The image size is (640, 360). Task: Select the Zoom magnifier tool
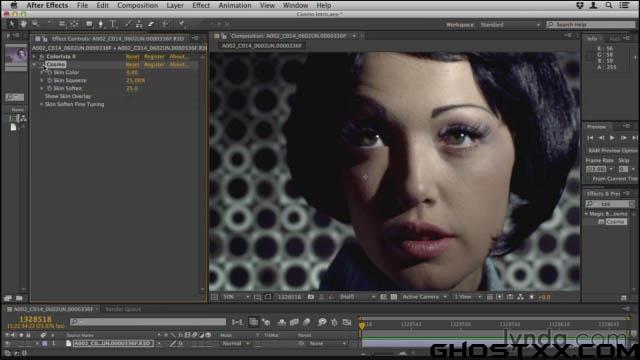pyautogui.click(x=36, y=24)
